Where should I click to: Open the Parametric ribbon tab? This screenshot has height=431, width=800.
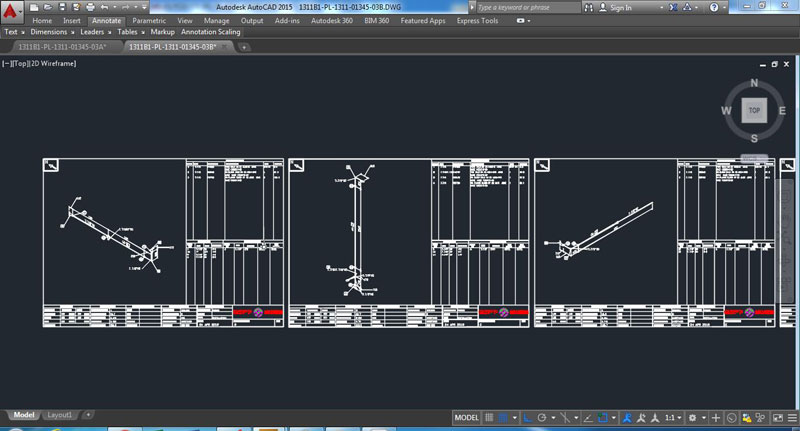click(x=149, y=20)
